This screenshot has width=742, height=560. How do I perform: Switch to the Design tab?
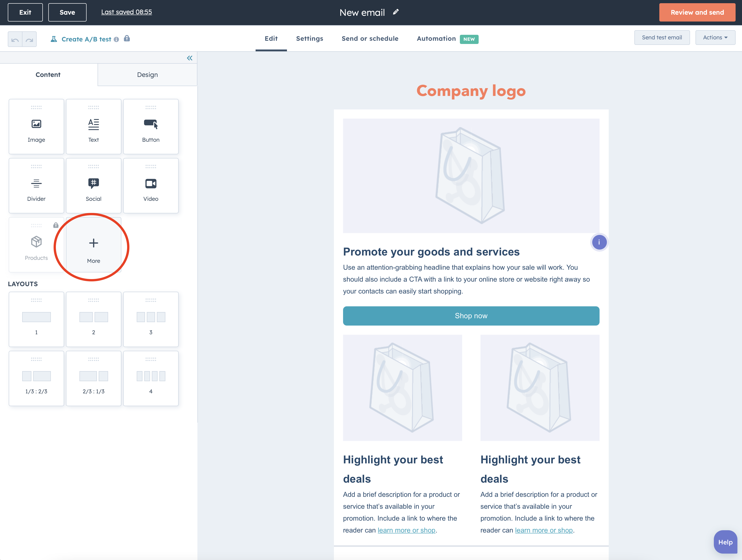147,75
